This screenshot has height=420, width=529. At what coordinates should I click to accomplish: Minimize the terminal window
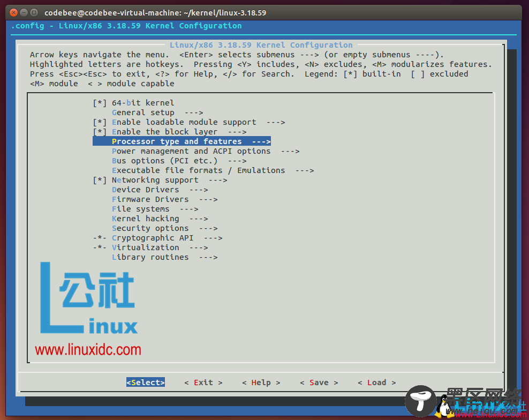click(24, 13)
